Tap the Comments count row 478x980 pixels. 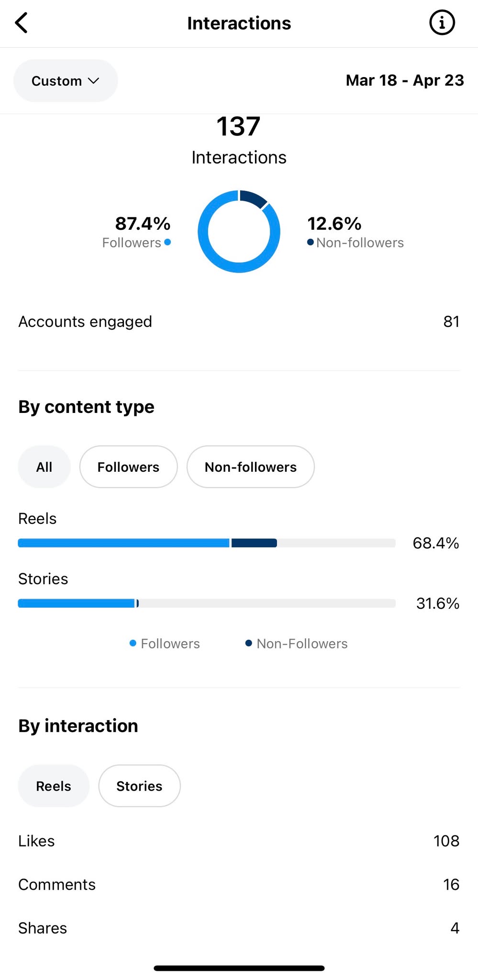point(239,884)
